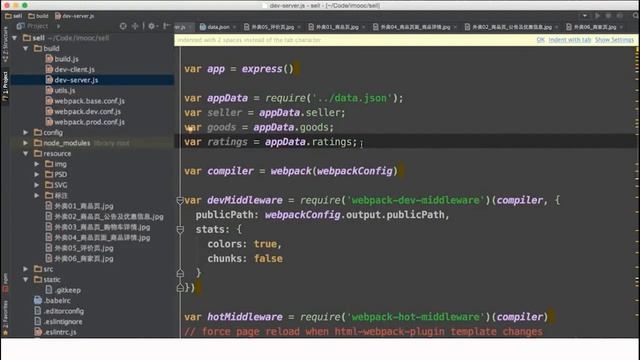The width and height of the screenshot is (640, 360).
Task: Click OK in the indent notification bar
Action: [x=540, y=40]
